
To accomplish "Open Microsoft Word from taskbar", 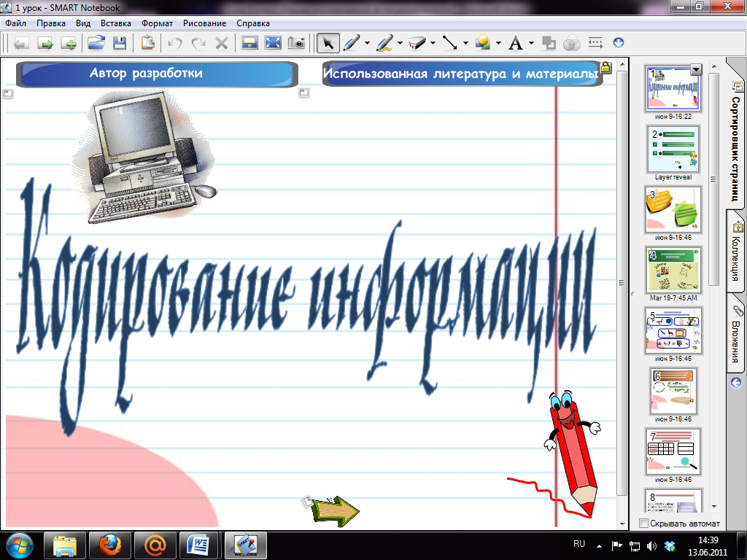I will [x=198, y=545].
